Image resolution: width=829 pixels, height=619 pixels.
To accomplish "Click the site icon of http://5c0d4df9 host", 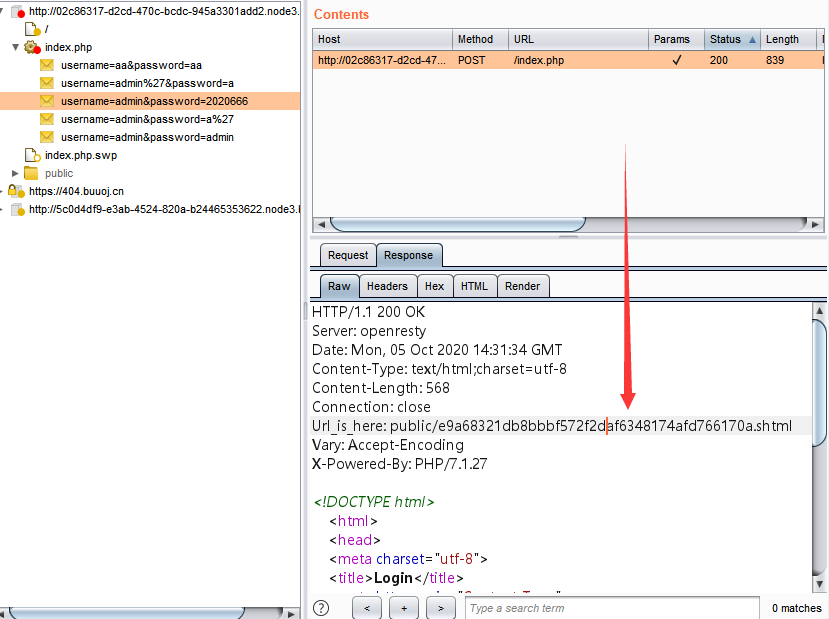I will (x=18, y=209).
